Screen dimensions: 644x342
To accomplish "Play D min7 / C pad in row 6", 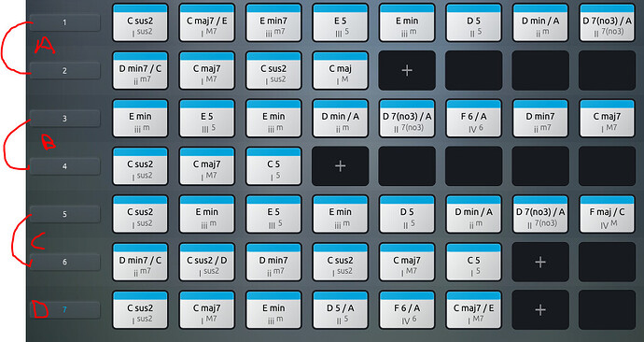I will click(140, 262).
